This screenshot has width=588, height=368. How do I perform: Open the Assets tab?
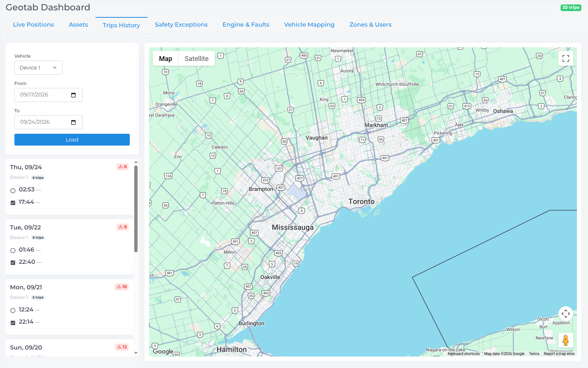click(x=78, y=25)
